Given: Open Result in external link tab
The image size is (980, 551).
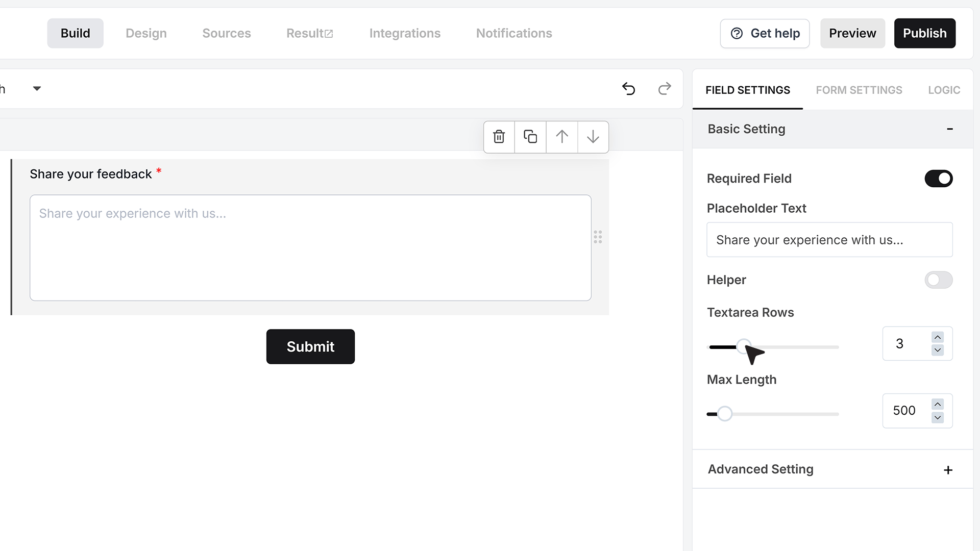Looking at the screenshot, I should tap(309, 33).
